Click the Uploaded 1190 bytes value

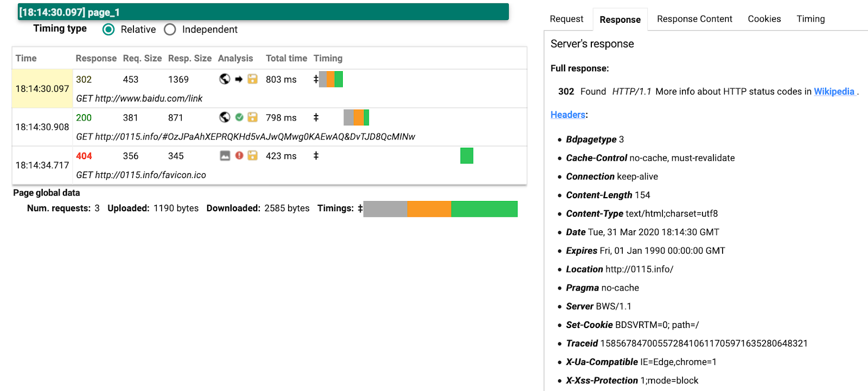coord(176,209)
